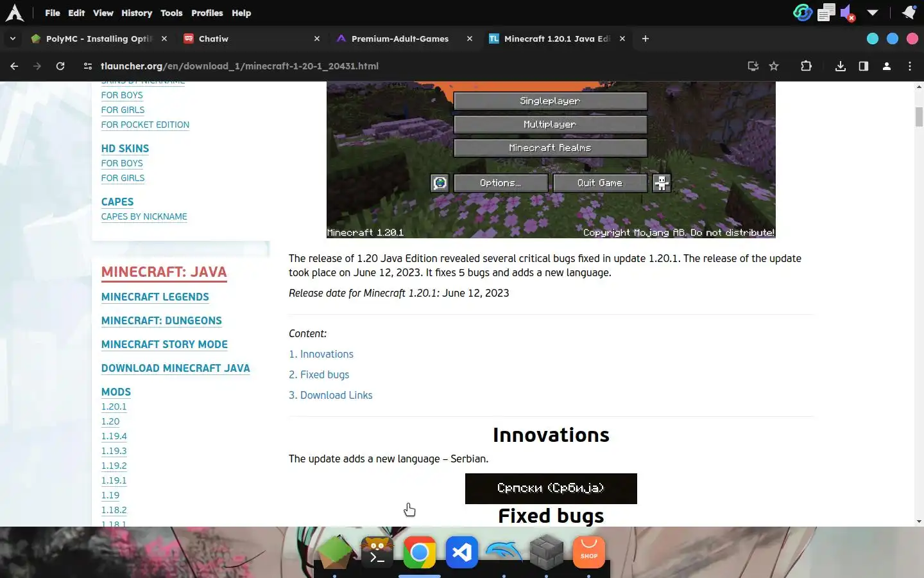Open the notifications bell icon
924x578 pixels.
pyautogui.click(x=909, y=12)
